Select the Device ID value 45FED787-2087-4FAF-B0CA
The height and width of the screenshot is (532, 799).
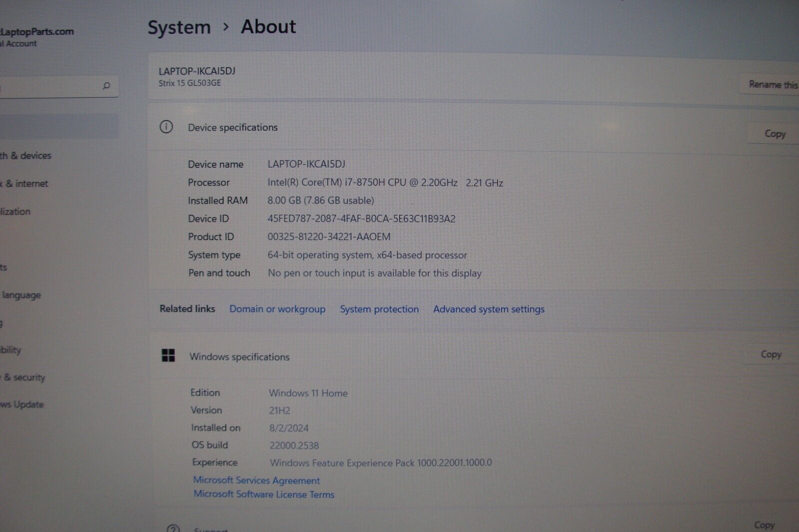(x=361, y=219)
